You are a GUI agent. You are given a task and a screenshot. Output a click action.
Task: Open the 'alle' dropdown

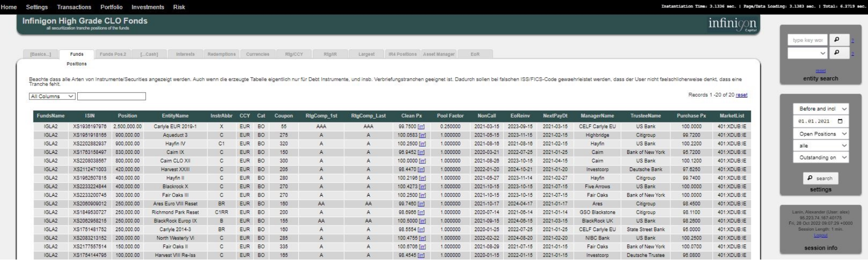point(821,145)
